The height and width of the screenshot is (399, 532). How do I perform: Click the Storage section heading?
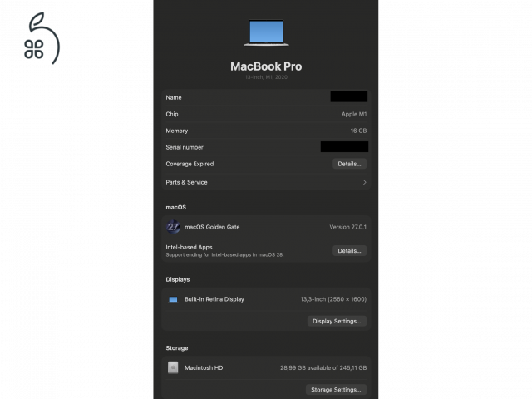point(177,348)
